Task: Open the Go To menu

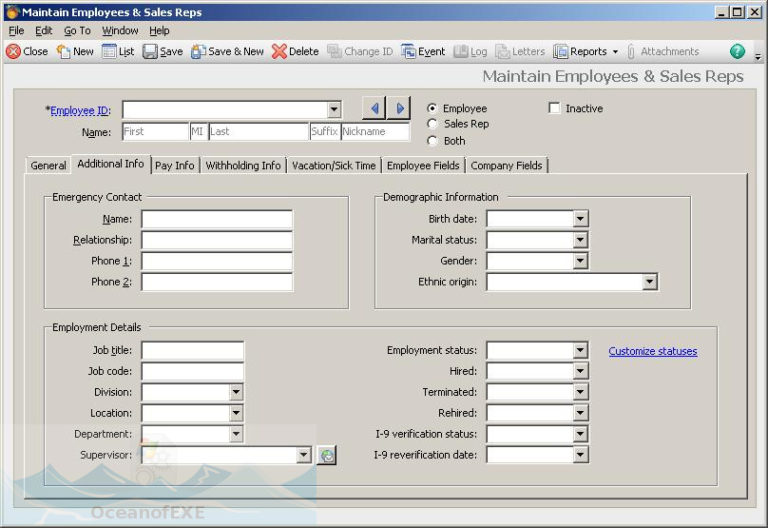Action: pos(77,31)
